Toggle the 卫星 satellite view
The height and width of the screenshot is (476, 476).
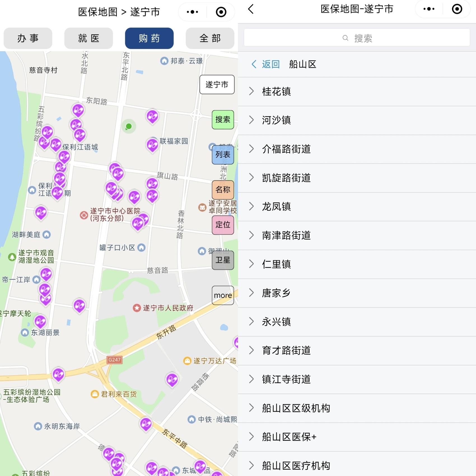223,260
